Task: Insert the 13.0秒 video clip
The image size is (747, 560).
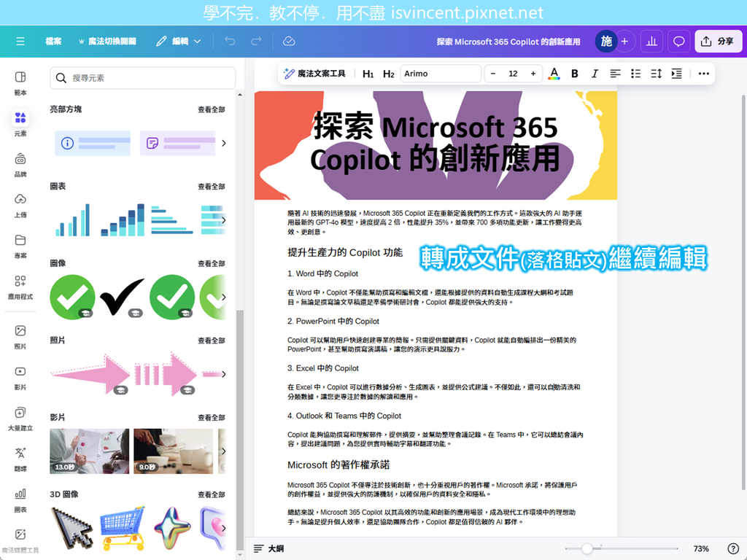Action: [x=90, y=451]
